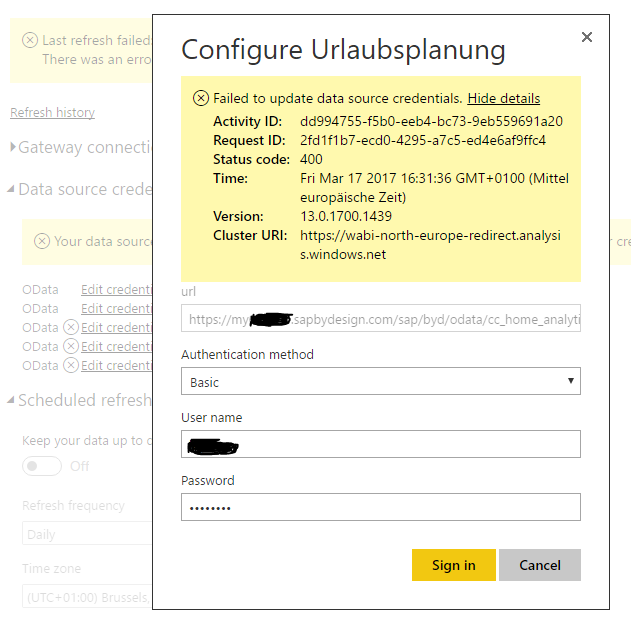Click the Status code 400 value
Viewport: 631px width, 625px height.
(x=311, y=159)
